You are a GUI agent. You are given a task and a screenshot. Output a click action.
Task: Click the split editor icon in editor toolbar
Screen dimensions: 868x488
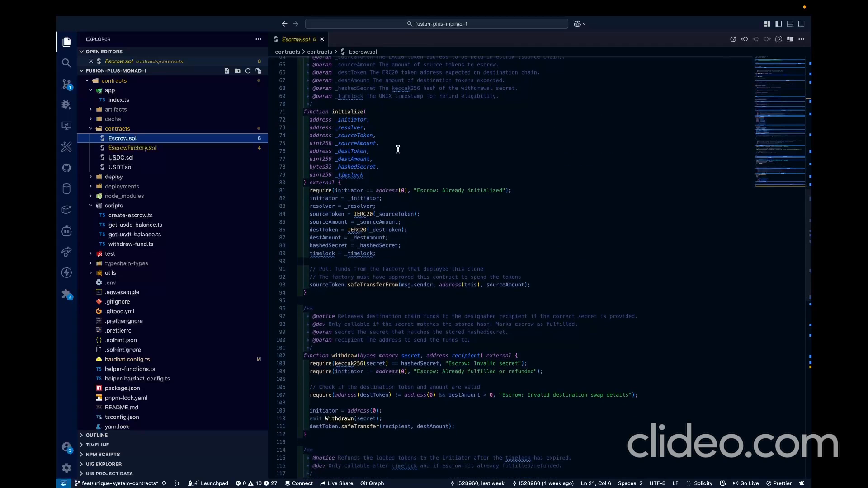(790, 39)
